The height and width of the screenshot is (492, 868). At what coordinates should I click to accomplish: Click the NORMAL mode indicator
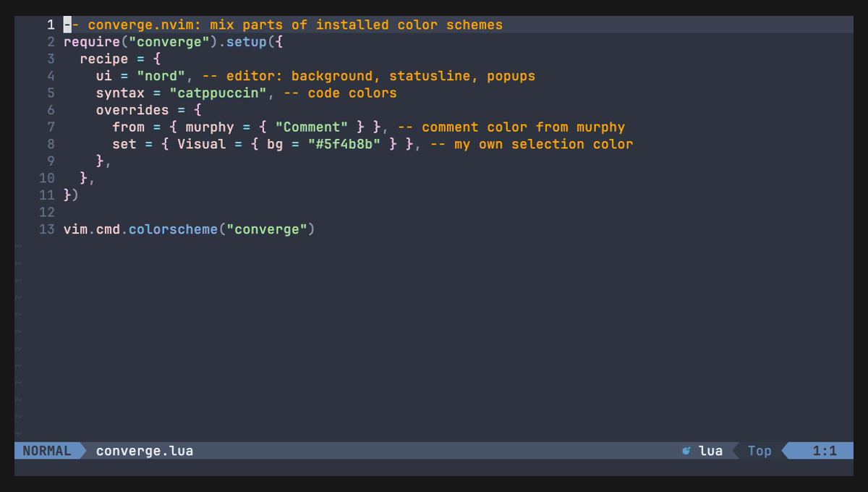47,451
